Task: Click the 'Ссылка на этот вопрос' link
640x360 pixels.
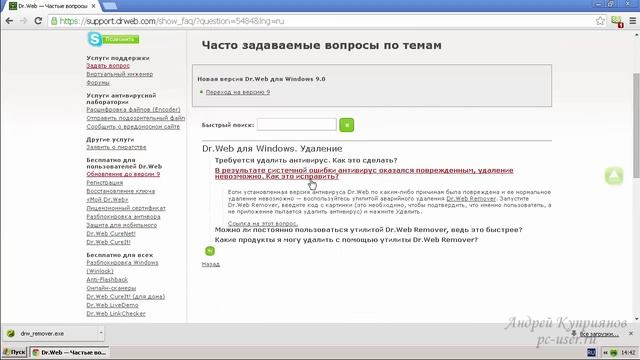Action: 262,224
